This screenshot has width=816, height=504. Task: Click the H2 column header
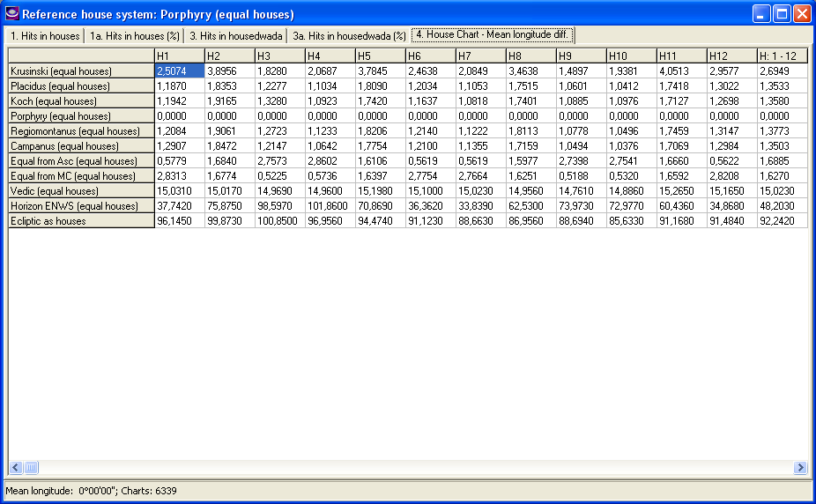[x=230, y=56]
